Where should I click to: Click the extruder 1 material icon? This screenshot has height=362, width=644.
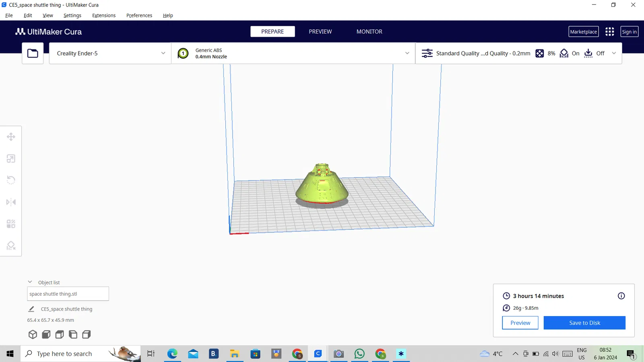(183, 53)
